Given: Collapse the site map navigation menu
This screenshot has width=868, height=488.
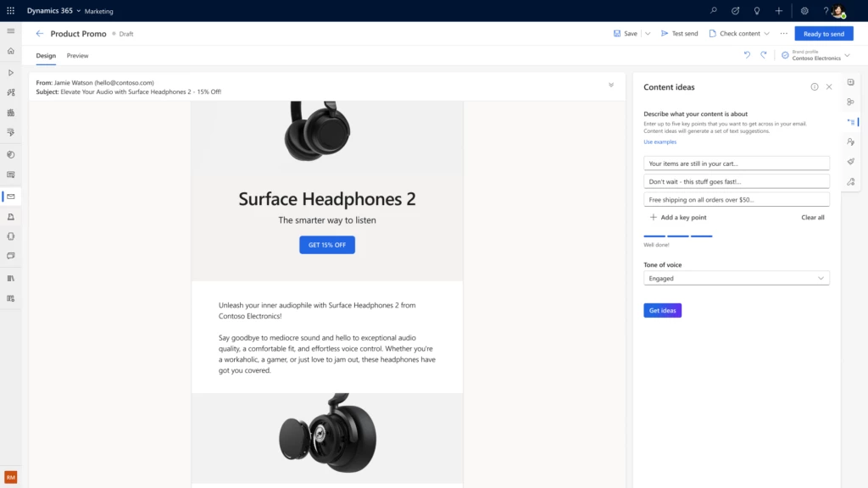Looking at the screenshot, I should pos(11,30).
